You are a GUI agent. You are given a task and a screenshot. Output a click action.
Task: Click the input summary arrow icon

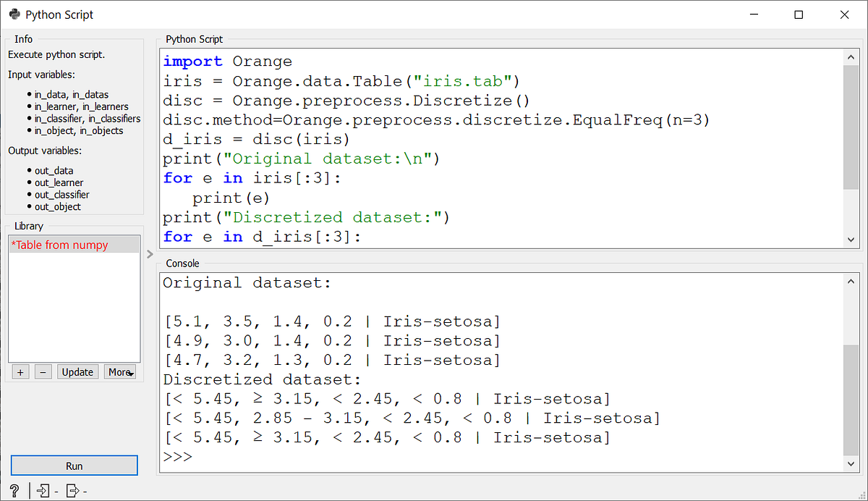[43, 490]
